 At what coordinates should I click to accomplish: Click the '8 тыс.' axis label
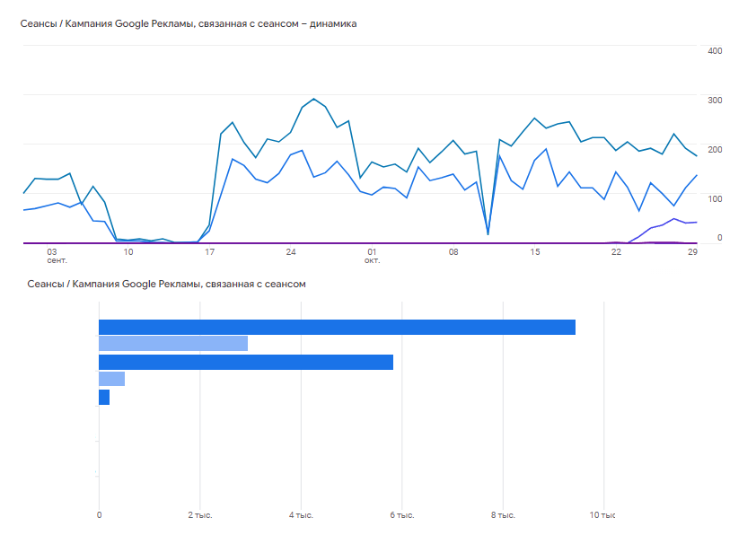(503, 515)
